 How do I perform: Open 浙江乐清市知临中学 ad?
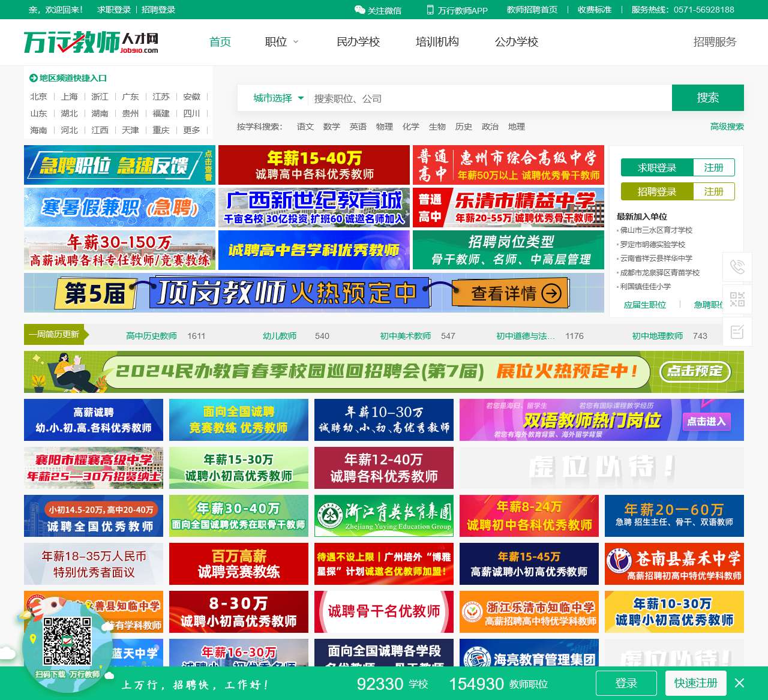(529, 612)
